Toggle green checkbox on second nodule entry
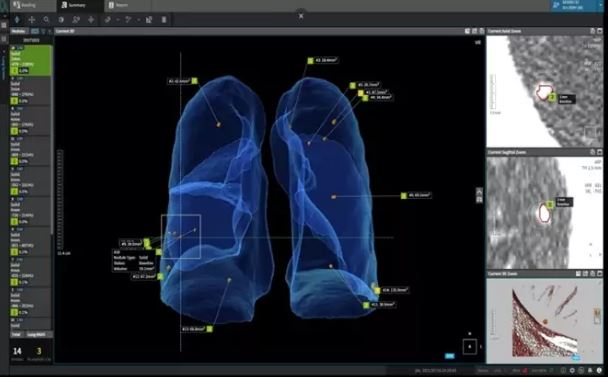 tap(14, 101)
